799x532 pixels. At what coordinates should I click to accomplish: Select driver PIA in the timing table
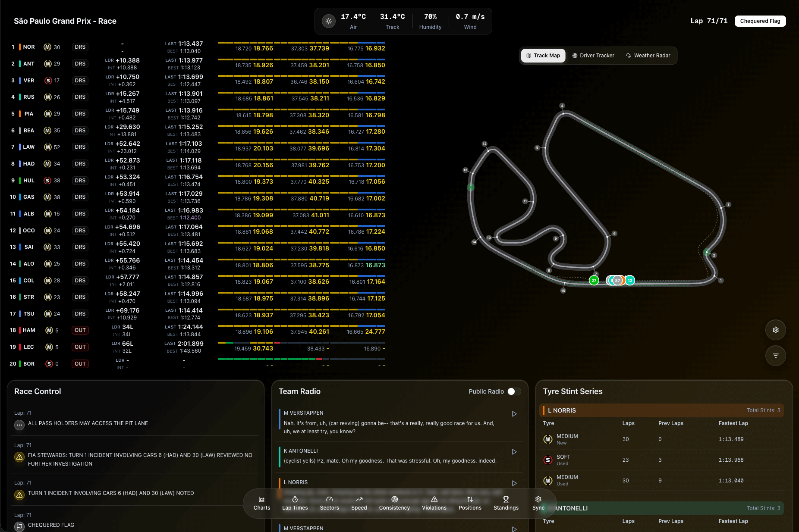(x=29, y=114)
